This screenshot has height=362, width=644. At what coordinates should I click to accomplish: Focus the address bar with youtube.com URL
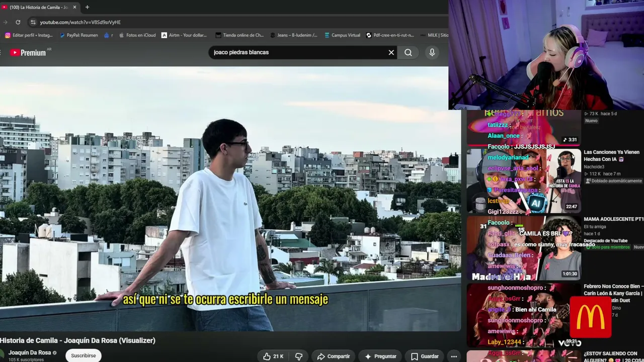click(x=236, y=22)
